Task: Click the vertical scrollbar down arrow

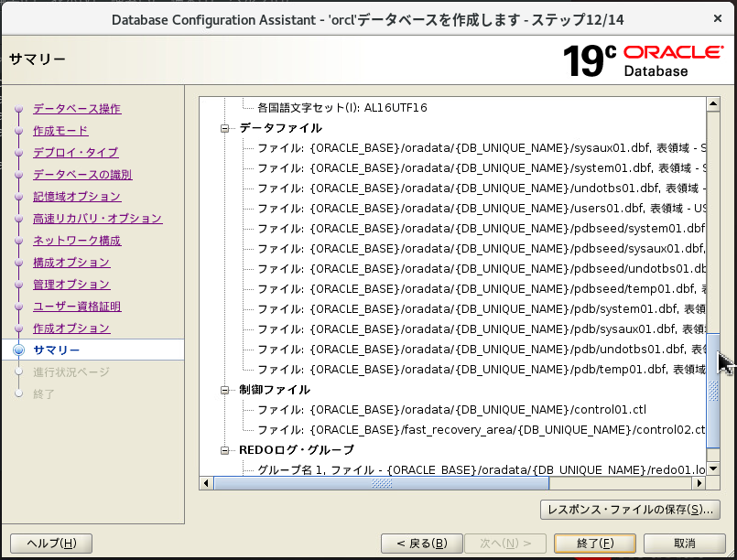Action: coord(713,468)
